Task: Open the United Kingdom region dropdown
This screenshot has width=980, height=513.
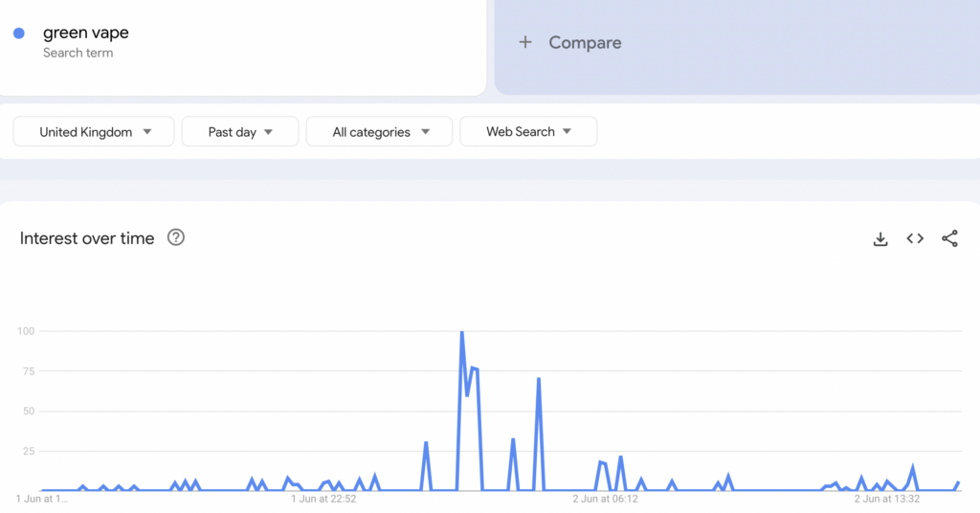Action: pyautogui.click(x=94, y=132)
